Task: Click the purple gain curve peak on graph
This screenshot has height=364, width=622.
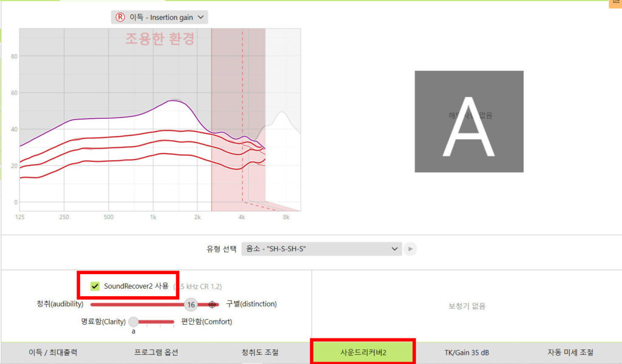Action: 173,101
